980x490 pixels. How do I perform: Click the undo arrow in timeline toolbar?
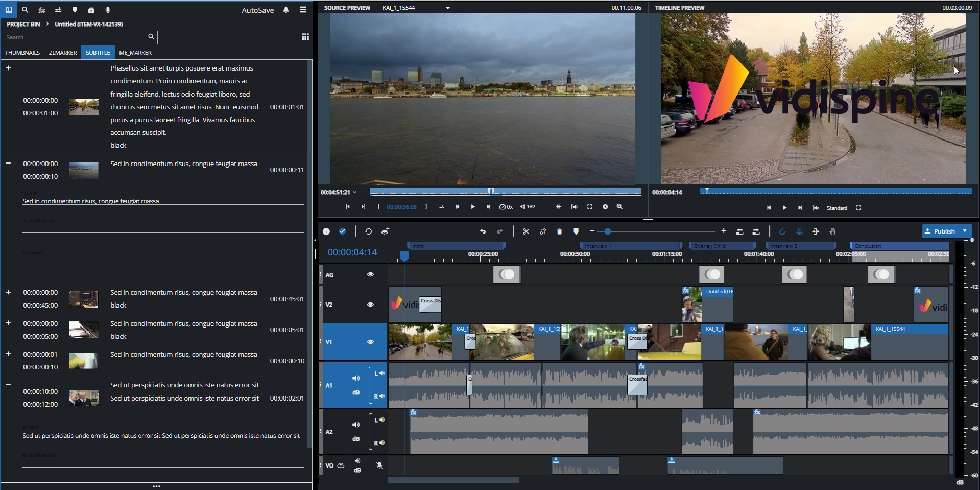(x=483, y=231)
